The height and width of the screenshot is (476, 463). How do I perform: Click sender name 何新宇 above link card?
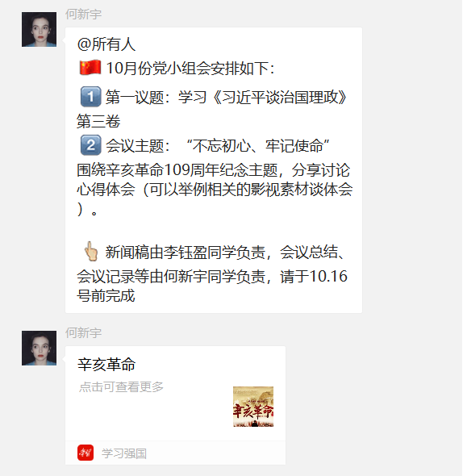click(x=83, y=333)
